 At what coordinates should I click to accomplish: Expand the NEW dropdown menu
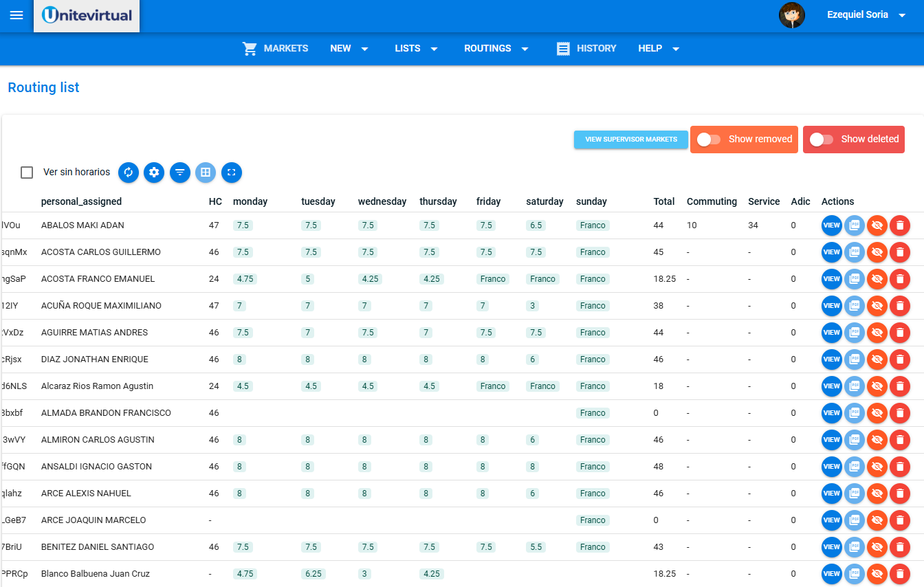point(349,49)
